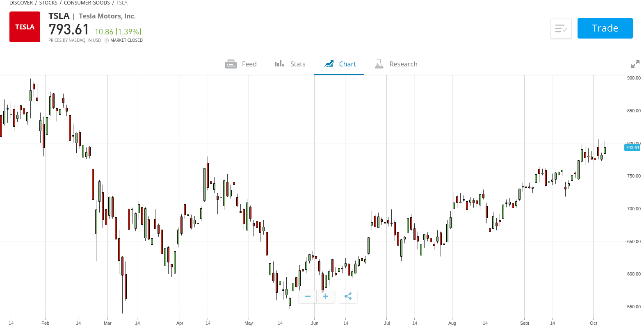The width and height of the screenshot is (644, 328).
Task: Click the market closed clock icon
Action: pyautogui.click(x=107, y=40)
